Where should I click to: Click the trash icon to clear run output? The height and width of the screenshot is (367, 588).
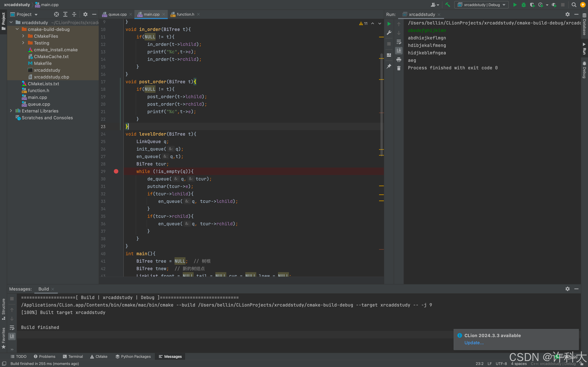[399, 68]
